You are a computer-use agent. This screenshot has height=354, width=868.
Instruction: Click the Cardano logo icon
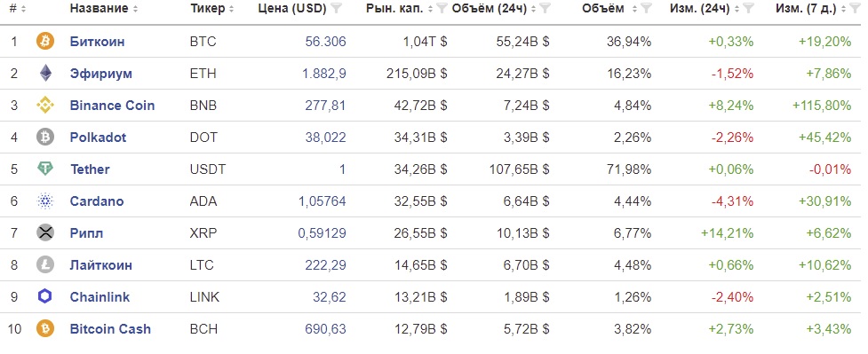coord(45,201)
